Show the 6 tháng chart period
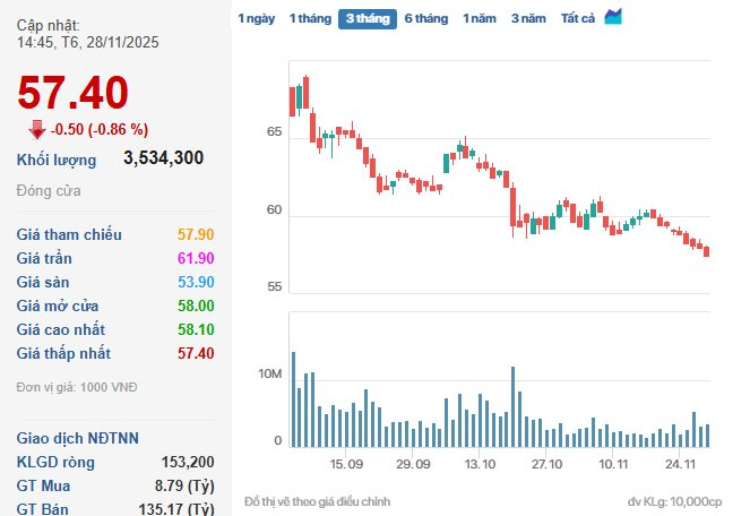Screen dimensions: 750x516 point(426,19)
